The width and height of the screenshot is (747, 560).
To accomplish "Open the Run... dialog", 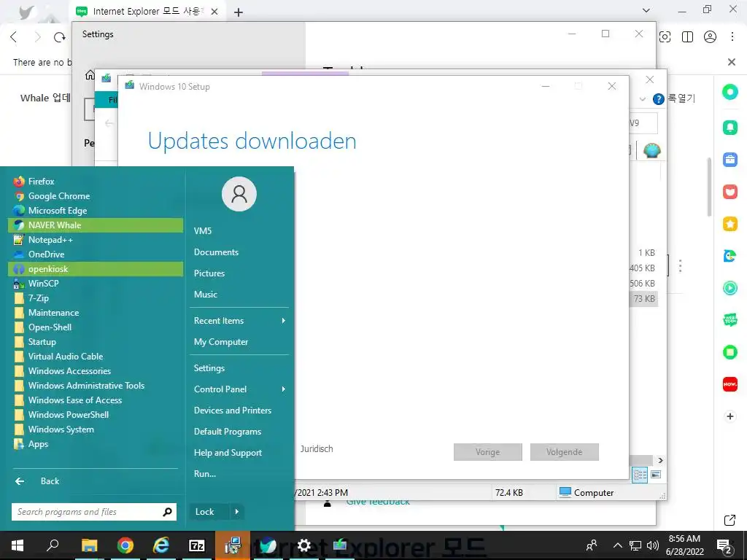I will click(239, 474).
